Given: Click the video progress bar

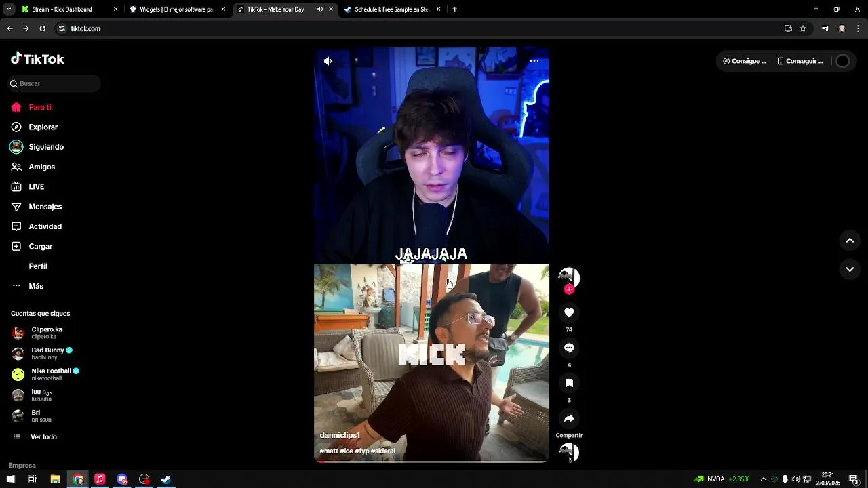Looking at the screenshot, I should [431, 462].
